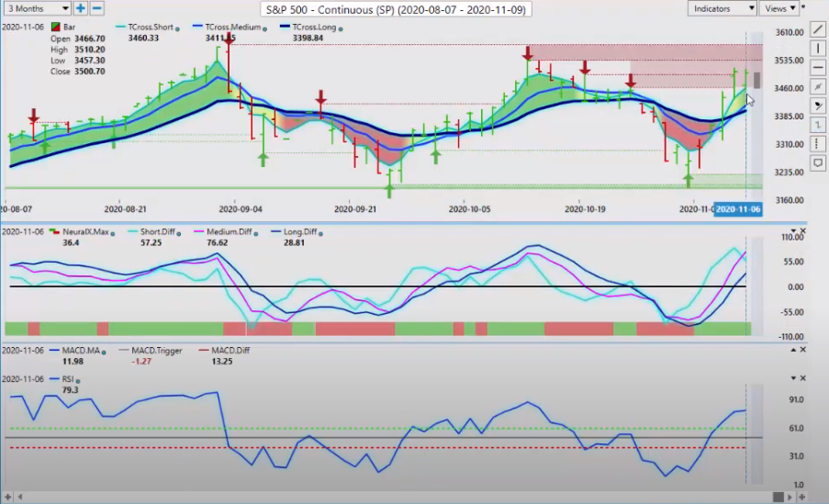Toggle the TCross.Long settings dot
This screenshot has width=829, height=504.
[x=341, y=28]
